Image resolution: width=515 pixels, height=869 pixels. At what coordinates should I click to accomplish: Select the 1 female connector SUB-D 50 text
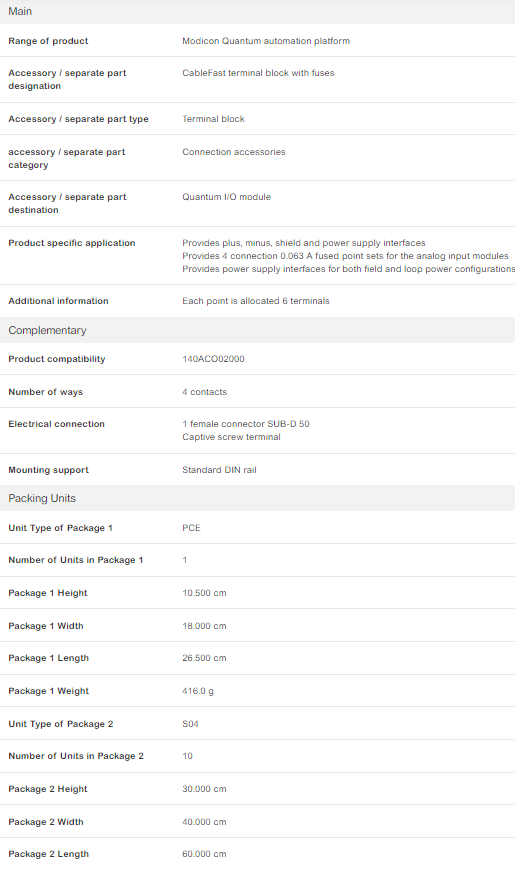tap(246, 424)
